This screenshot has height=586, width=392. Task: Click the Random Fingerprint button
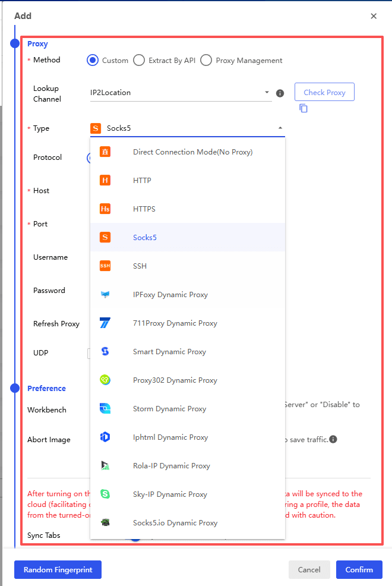[58, 569]
